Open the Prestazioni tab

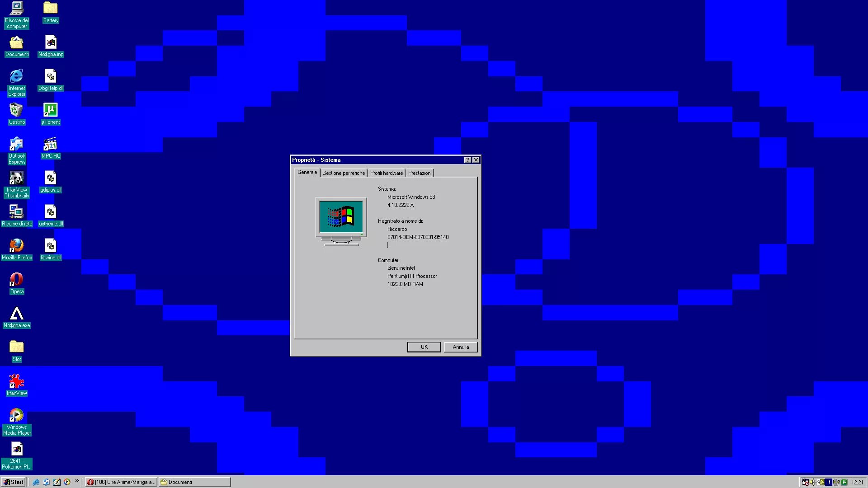420,173
